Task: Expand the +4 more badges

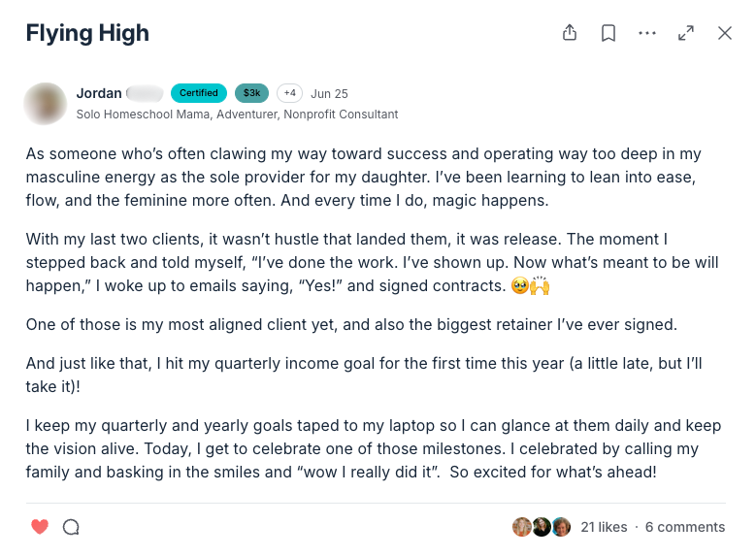Action: (289, 93)
